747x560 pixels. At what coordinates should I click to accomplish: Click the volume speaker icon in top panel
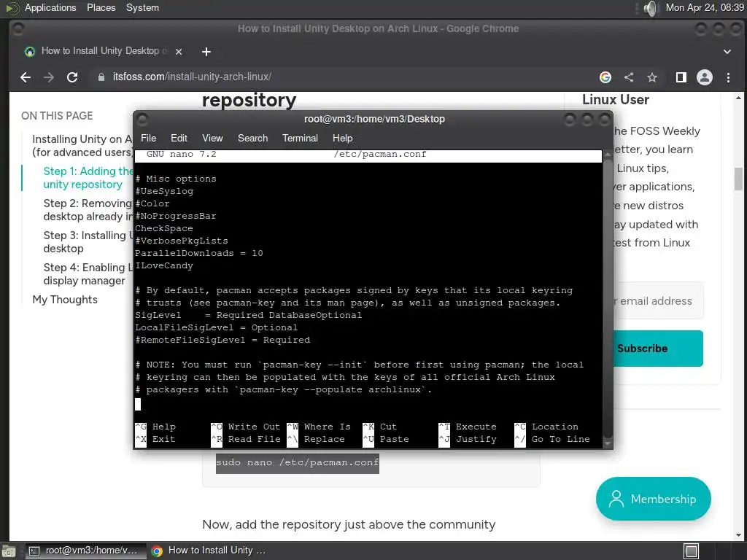click(x=650, y=8)
